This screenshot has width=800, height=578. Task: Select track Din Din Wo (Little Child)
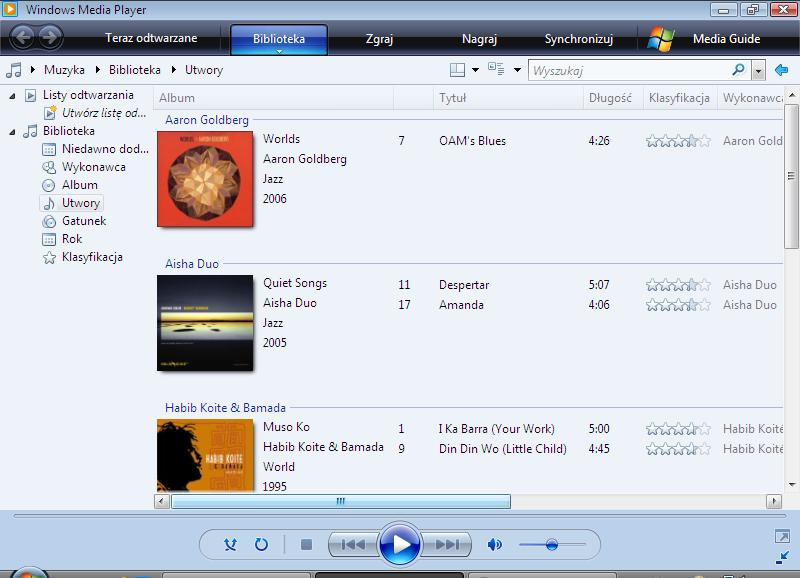coord(503,448)
